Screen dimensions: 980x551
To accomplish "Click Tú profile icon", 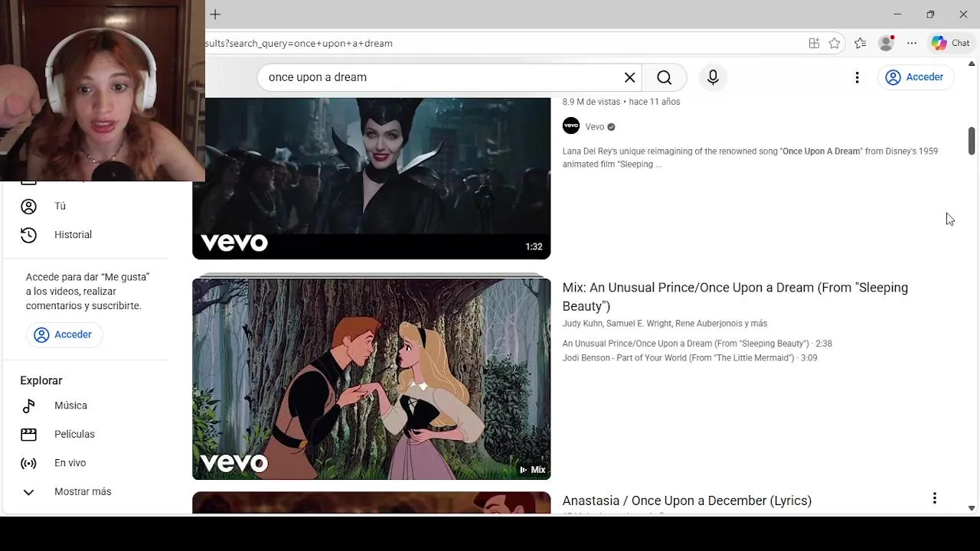I will pos(28,206).
